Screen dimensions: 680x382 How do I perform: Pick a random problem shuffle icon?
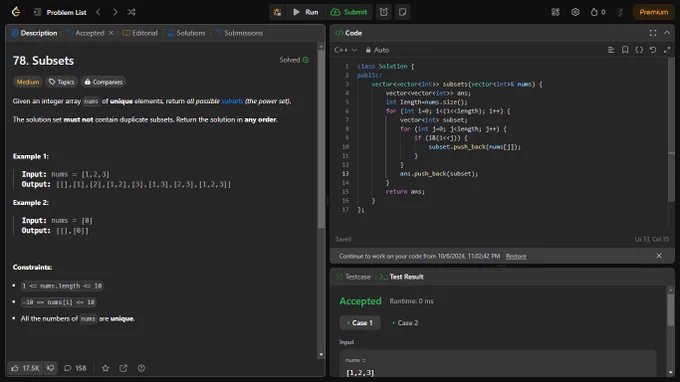point(131,12)
